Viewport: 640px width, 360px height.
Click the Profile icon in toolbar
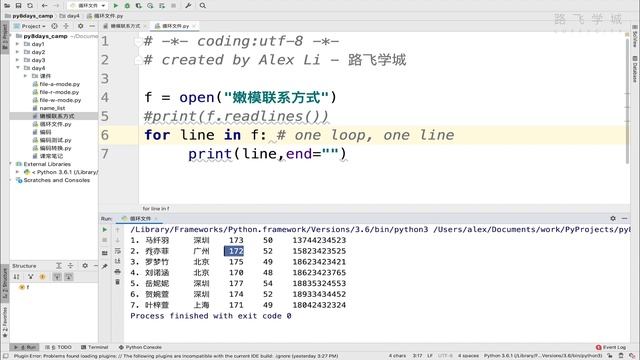(150, 6)
